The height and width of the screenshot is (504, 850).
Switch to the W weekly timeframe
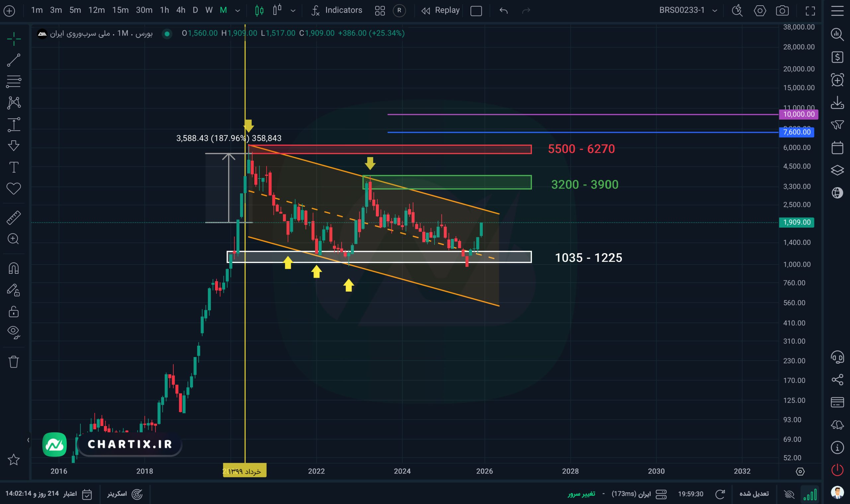click(209, 10)
